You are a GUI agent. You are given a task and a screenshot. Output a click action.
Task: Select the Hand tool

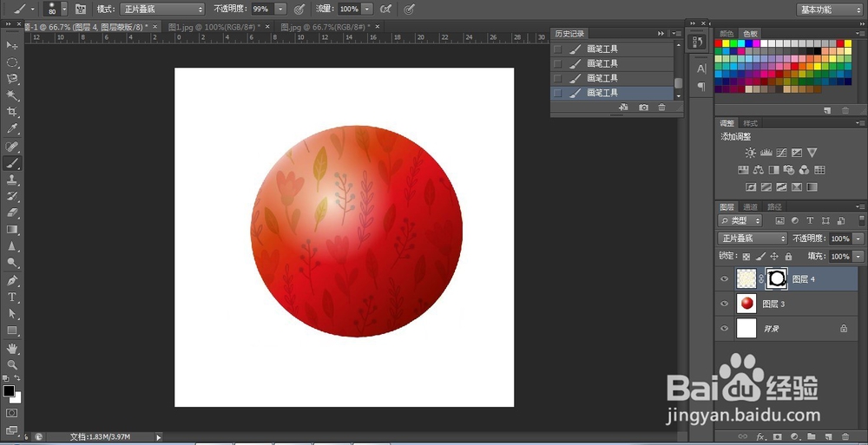(12, 349)
